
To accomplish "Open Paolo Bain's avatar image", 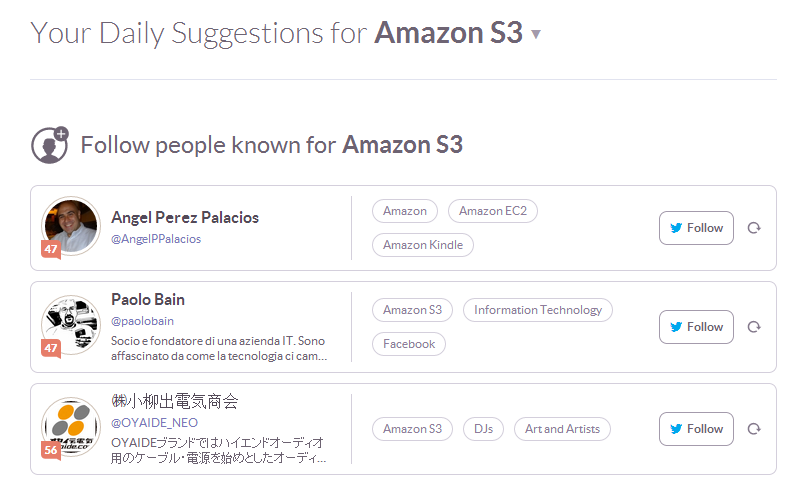I will point(72,324).
